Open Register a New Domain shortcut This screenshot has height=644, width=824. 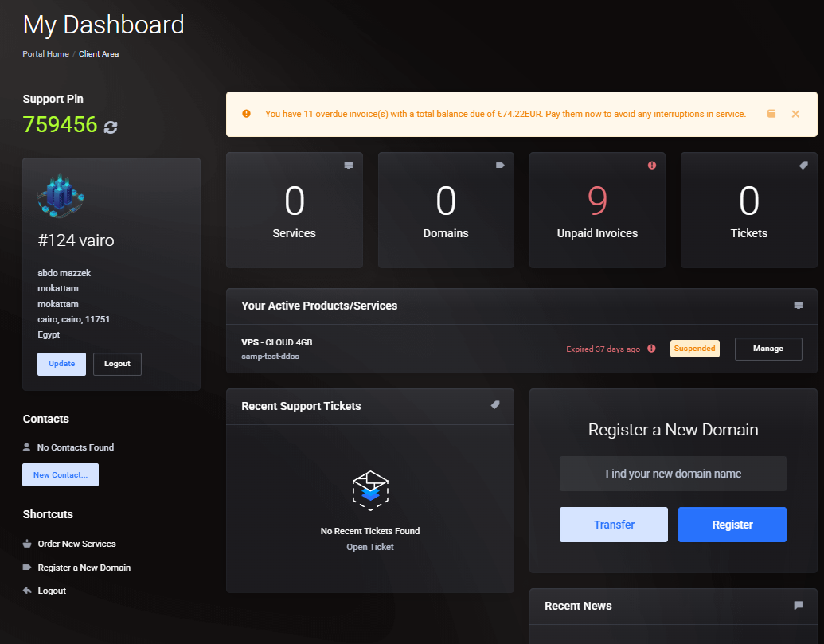coord(84,568)
